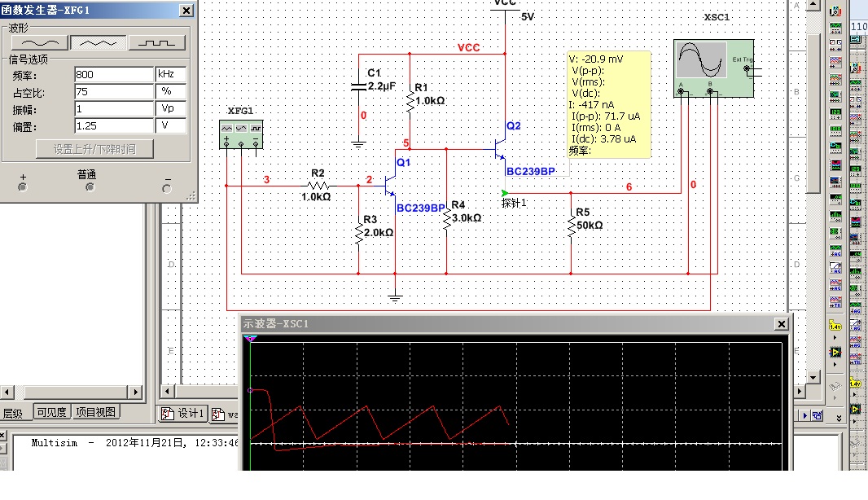
Task: Choose the Word Generator (1010) instrument icon
Action: click(835, 129)
